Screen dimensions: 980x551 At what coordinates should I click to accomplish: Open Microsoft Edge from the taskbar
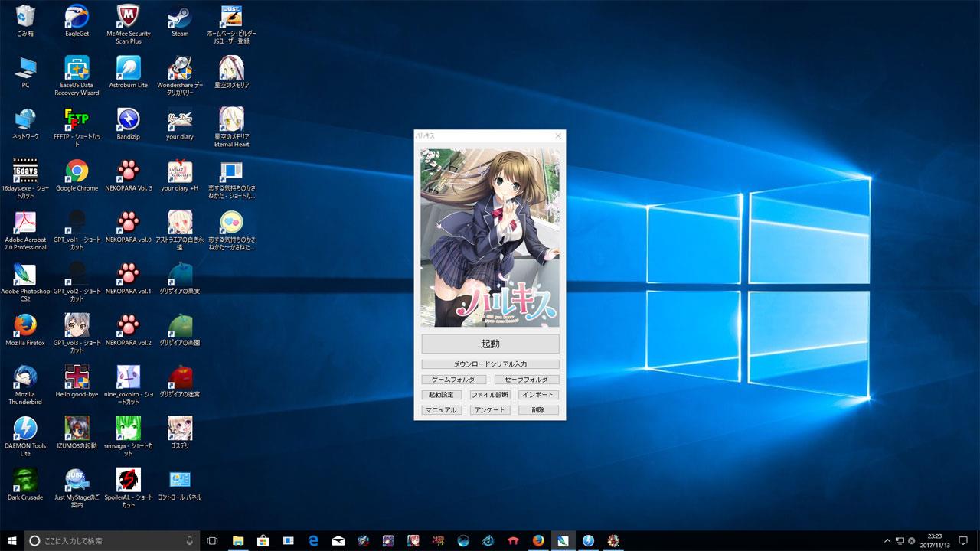[x=313, y=540]
